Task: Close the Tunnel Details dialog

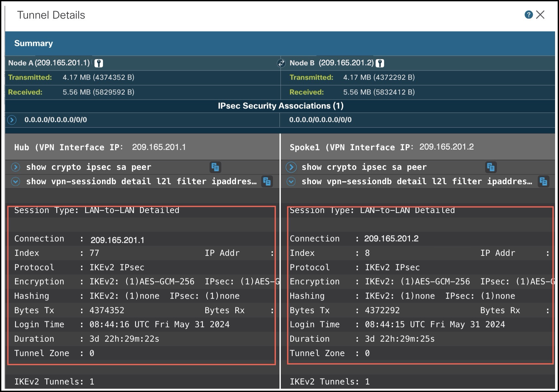Action: coord(540,15)
